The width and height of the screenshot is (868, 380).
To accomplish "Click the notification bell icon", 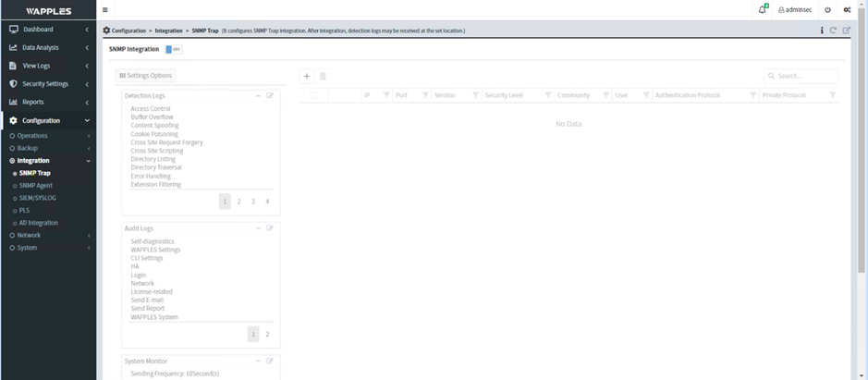I will pyautogui.click(x=762, y=10).
